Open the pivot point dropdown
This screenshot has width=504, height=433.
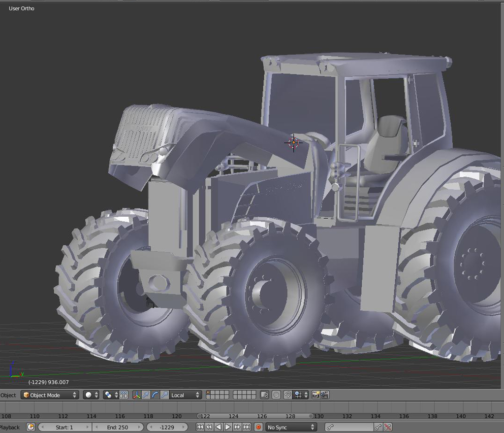pos(111,395)
